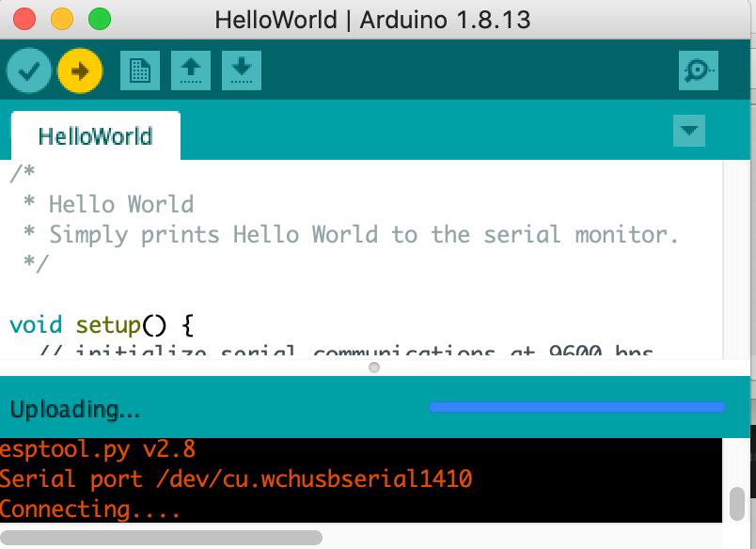Click the Verify checkmark button
The width and height of the screenshot is (756, 549).
28,71
